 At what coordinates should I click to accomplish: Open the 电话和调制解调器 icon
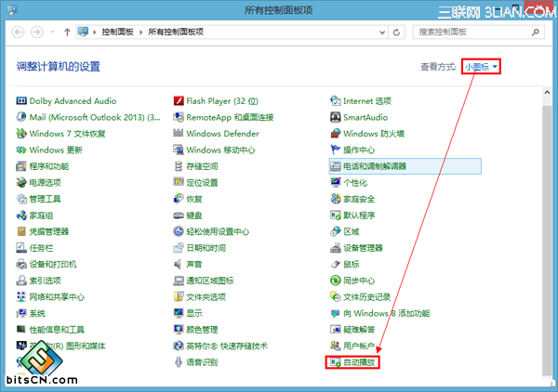[x=335, y=166]
